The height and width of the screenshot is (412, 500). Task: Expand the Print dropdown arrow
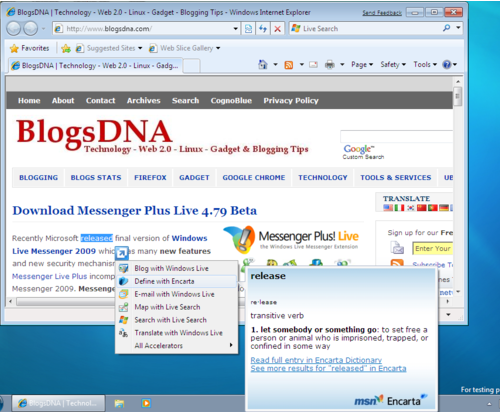pos(342,64)
